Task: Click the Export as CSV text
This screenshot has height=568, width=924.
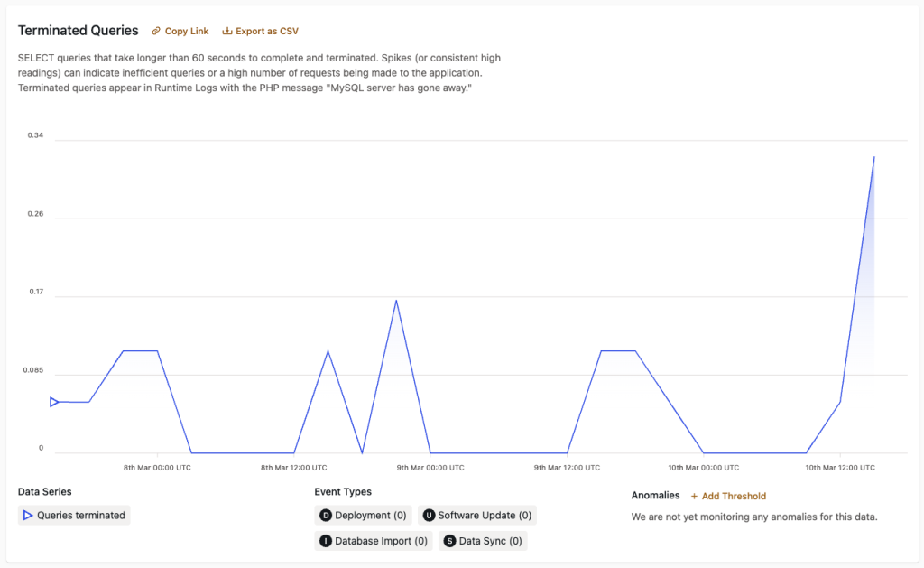Action: pyautogui.click(x=266, y=31)
